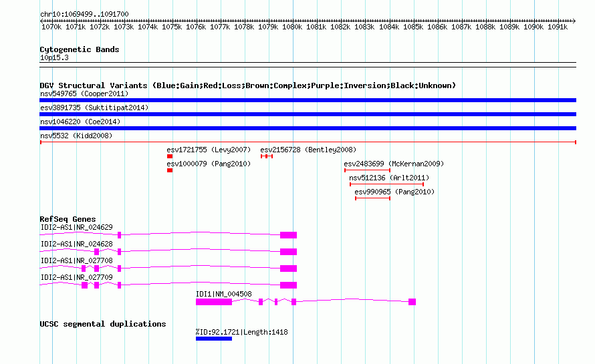Click the large exon of transcript NR_024629
The image size is (595, 364).
288,235
